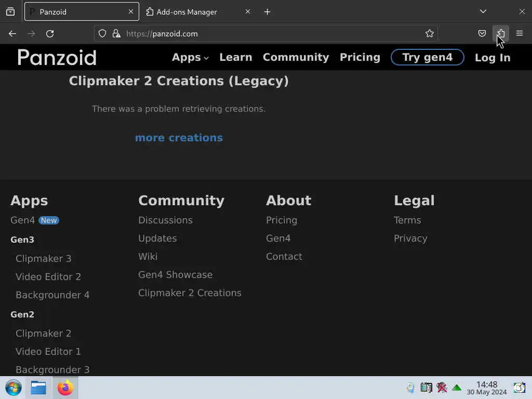
Task: Open the Community nav item
Action: [296, 57]
